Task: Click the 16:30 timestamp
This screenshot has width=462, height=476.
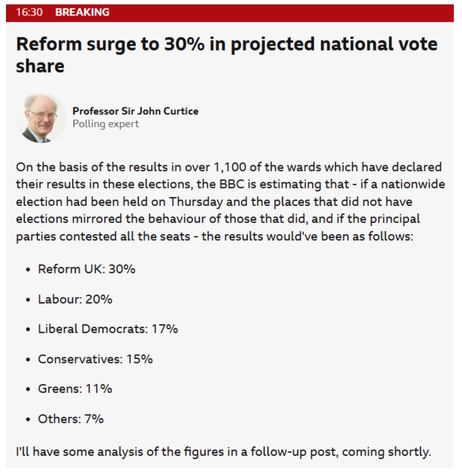Action: (29, 12)
